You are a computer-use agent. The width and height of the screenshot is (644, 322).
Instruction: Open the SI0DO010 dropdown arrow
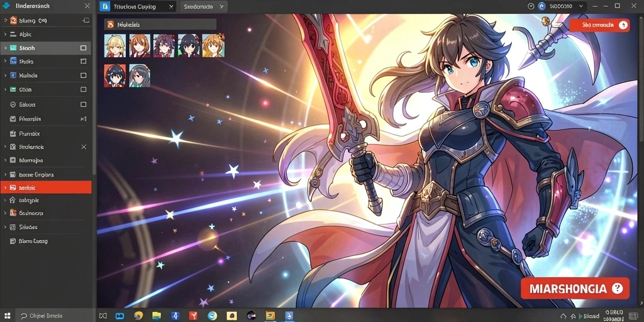click(x=580, y=6)
